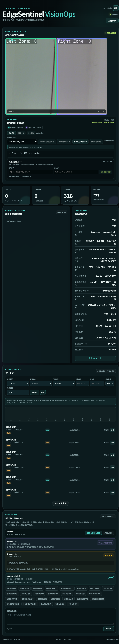Click the 检查 Jetson 状态 quick prompt
Image resolution: width=119 pixels, height=644 pixels.
point(94,594)
